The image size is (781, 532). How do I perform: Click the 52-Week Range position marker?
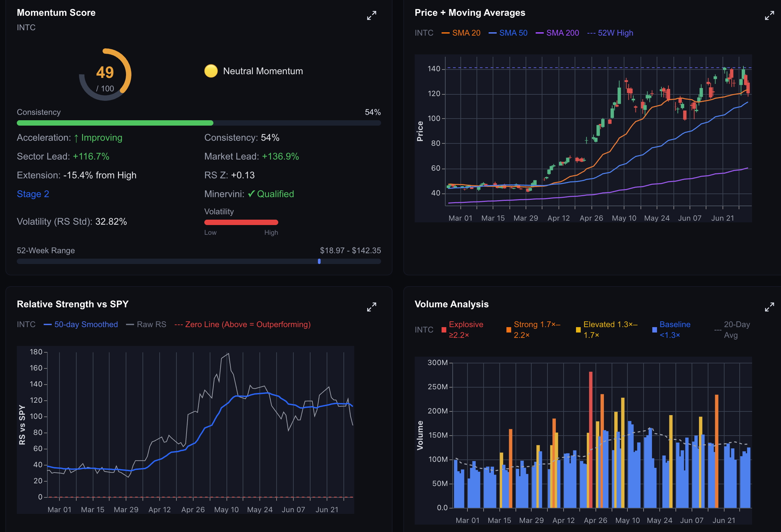[319, 261]
